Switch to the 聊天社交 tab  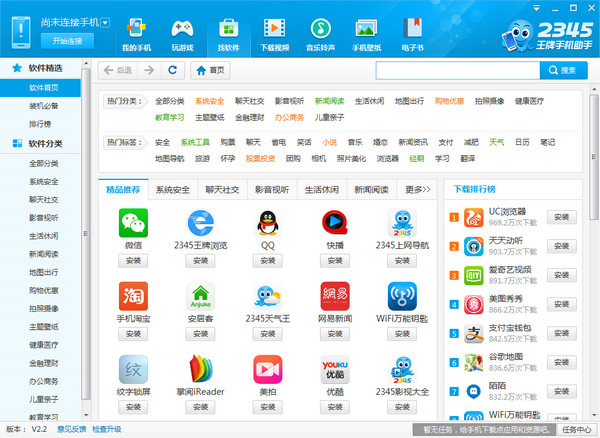coord(222,189)
